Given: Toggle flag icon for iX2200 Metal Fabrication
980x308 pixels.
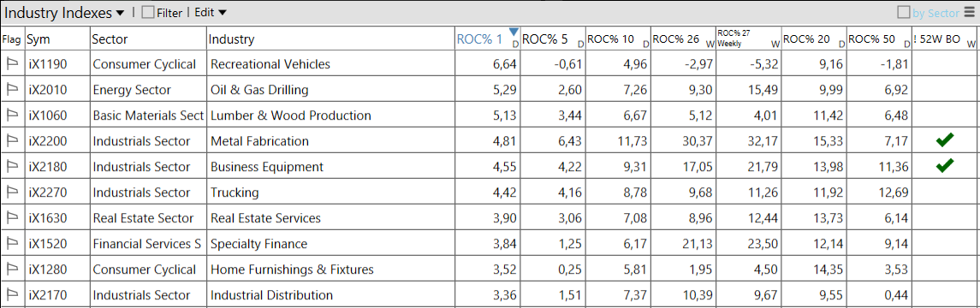Looking at the screenshot, I should click(11, 141).
